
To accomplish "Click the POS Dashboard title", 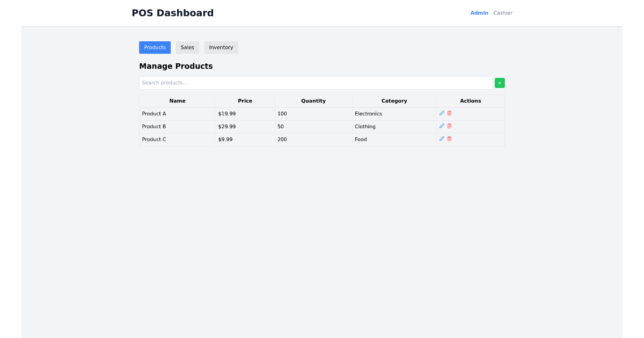I will point(172,12).
